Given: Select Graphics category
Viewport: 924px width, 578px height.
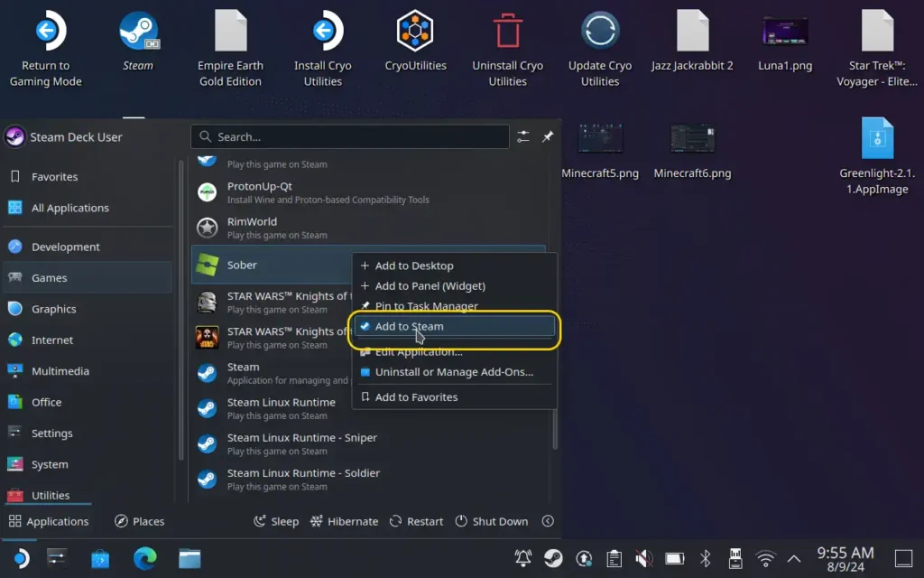Looking at the screenshot, I should point(88,309).
